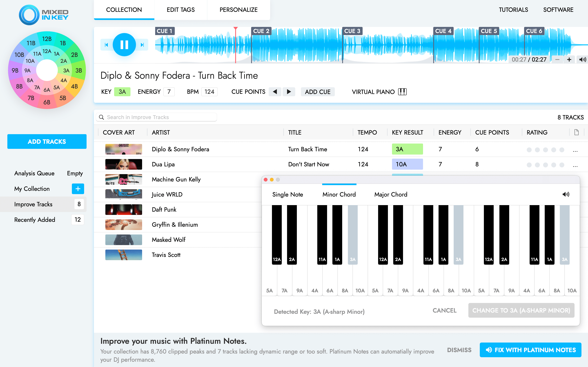Click the Virtual Piano icon
The image size is (588, 367).
click(403, 92)
